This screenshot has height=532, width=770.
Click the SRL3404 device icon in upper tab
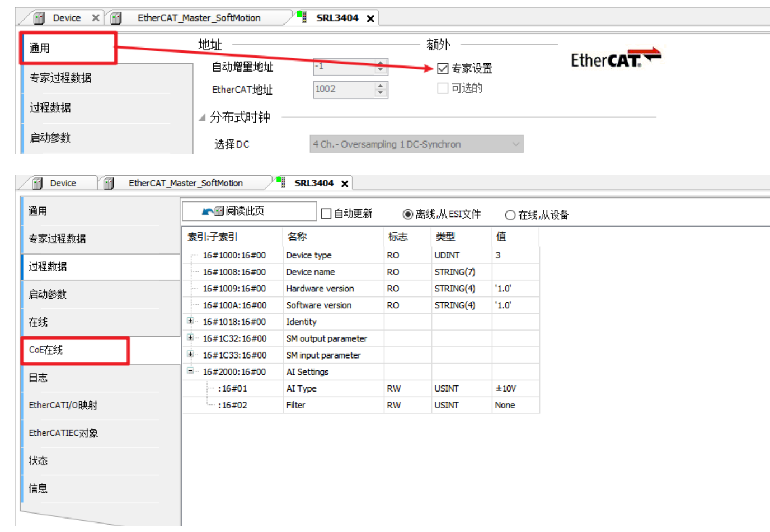pyautogui.click(x=302, y=17)
